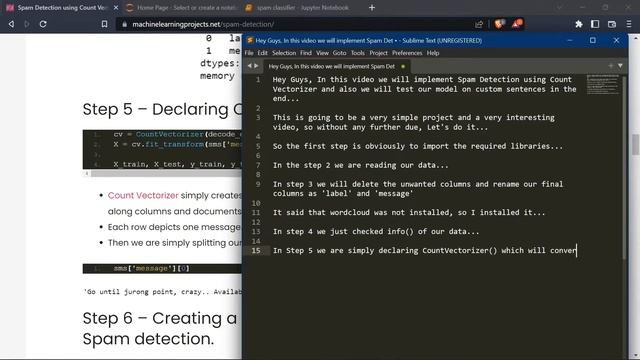This screenshot has height=360, width=640.
Task: Open browser extensions puzzle icon
Action: click(578, 24)
